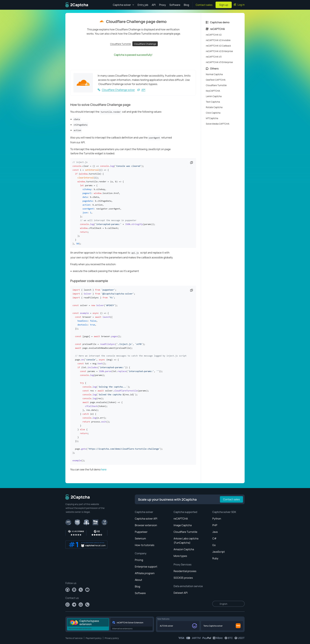This screenshot has height=644, width=310.
Task: Open Proxy in the top navigation
Action: coord(162,5)
